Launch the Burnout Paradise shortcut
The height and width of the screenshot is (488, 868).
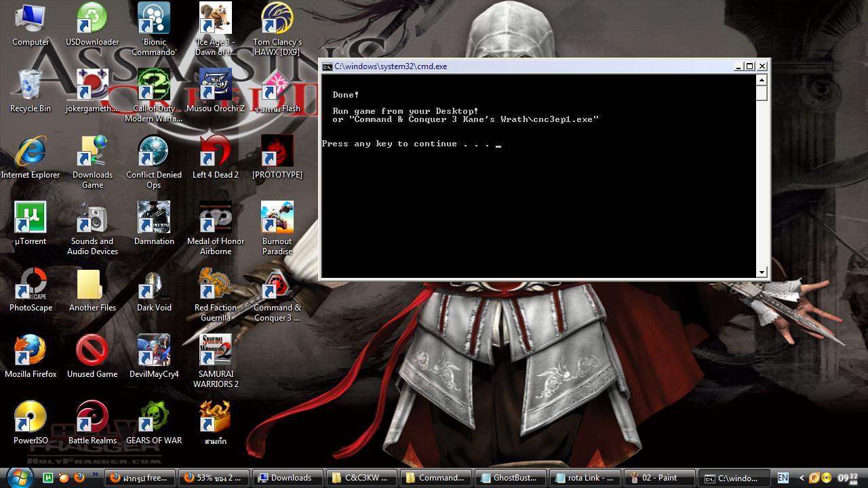click(277, 229)
